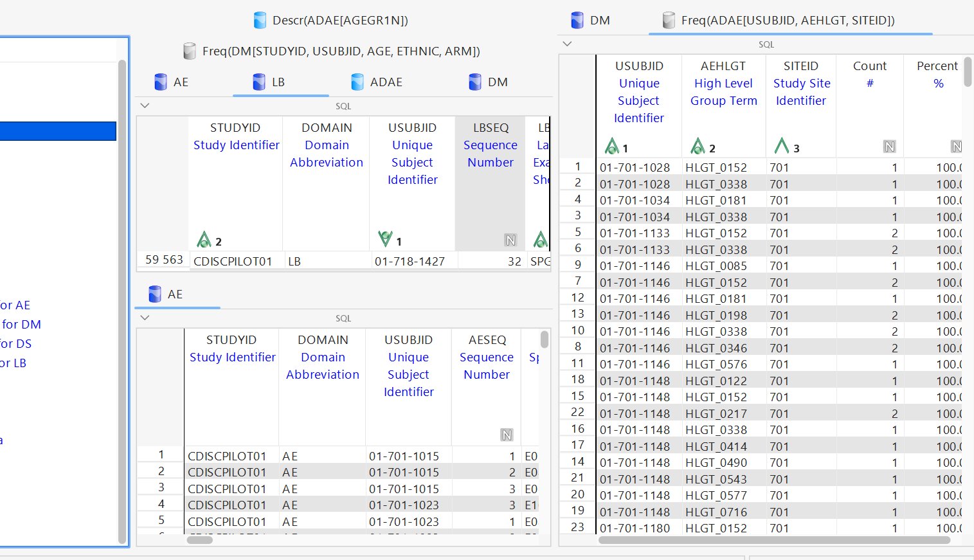The height and width of the screenshot is (560, 974).
Task: Click the ADAE tab database icon
Action: tap(357, 82)
